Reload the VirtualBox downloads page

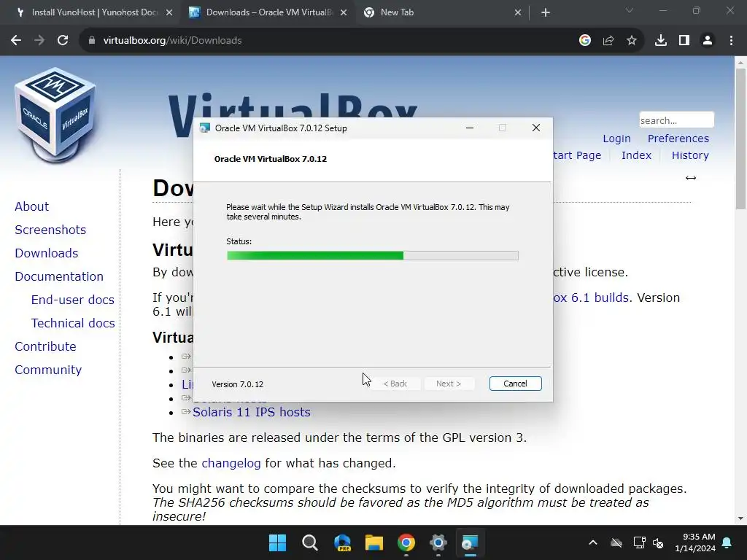click(63, 41)
